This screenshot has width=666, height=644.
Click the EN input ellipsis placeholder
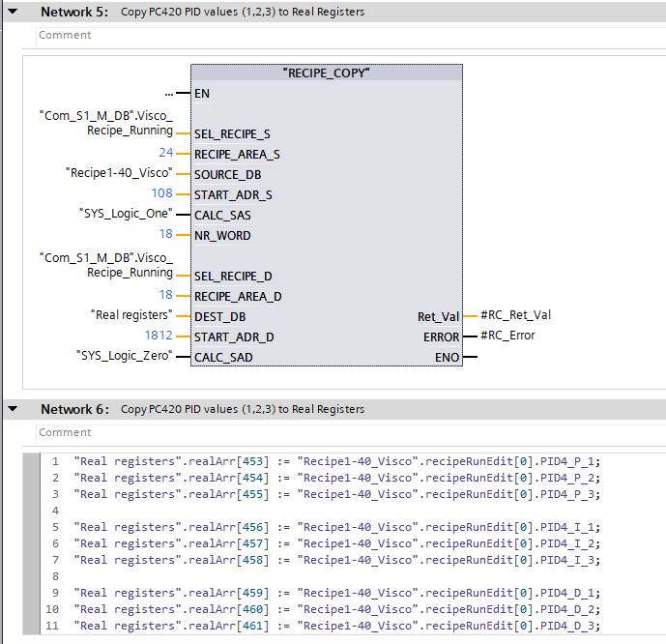[168, 94]
